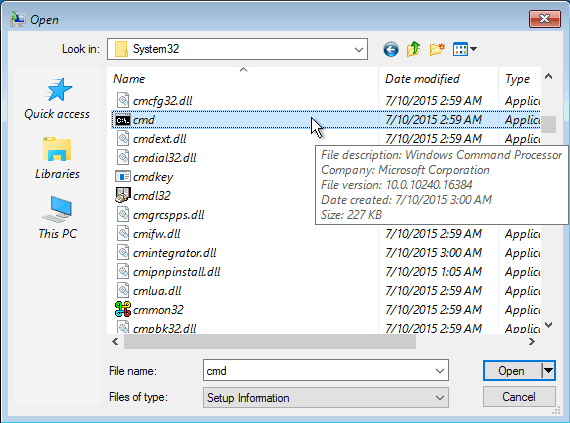Go back to last folder visited
Image resolution: width=570 pixels, height=423 pixels.
391,49
